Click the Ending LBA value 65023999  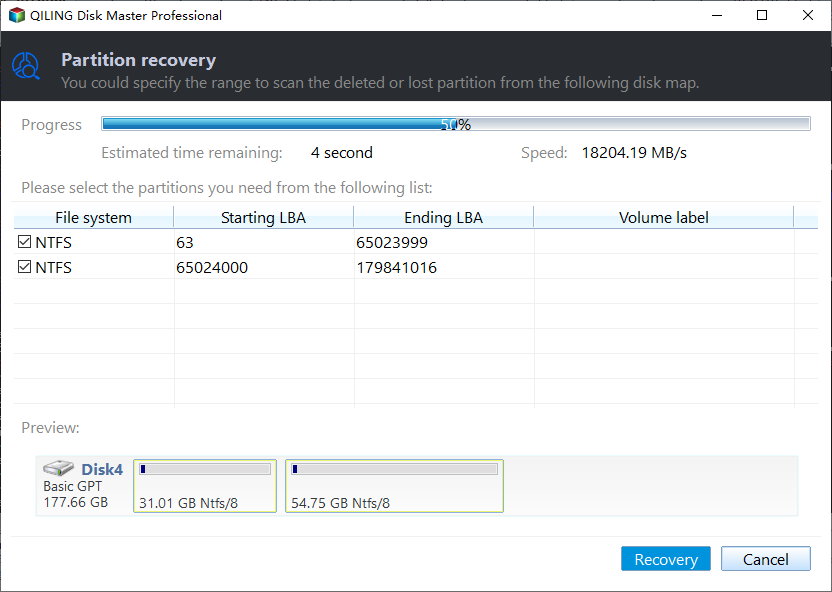coord(392,242)
